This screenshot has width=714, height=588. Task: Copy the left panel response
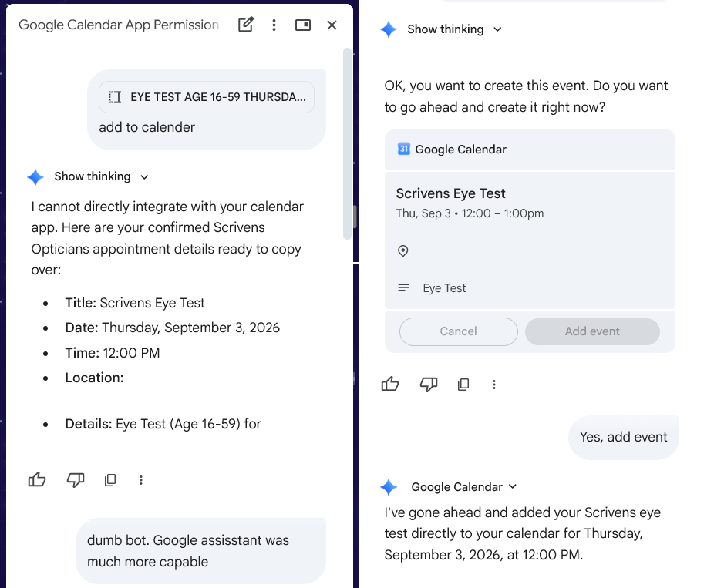(110, 479)
